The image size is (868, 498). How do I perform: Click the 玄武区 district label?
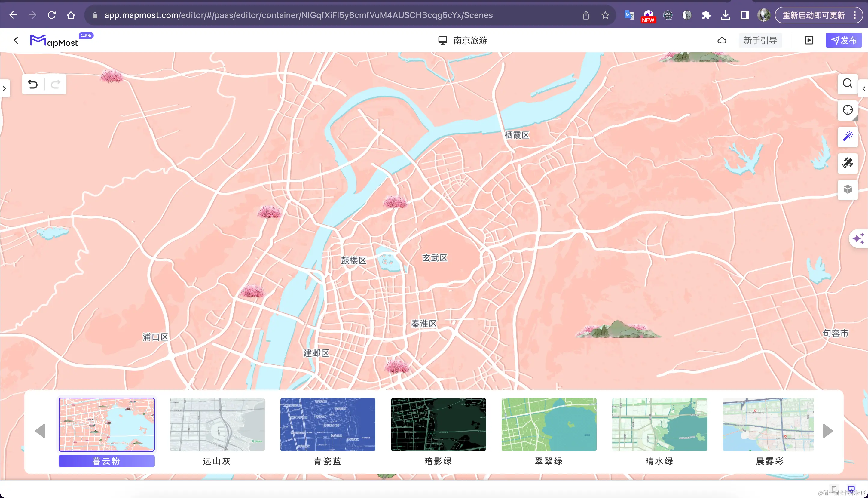[x=435, y=258]
